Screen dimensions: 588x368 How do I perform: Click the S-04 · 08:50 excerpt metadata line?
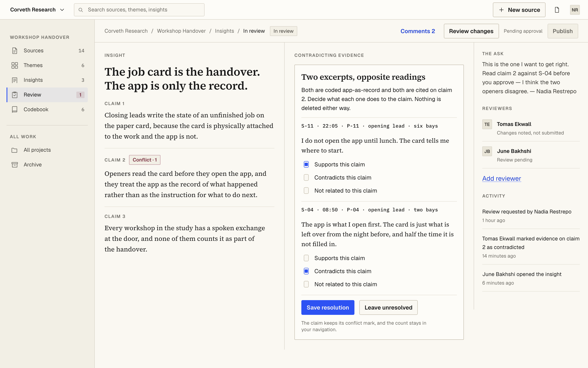pyautogui.click(x=369, y=210)
